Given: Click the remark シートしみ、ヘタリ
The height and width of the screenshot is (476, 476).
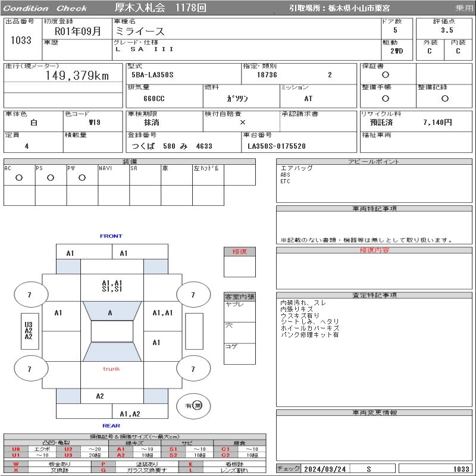Looking at the screenshot, I should [309, 322].
